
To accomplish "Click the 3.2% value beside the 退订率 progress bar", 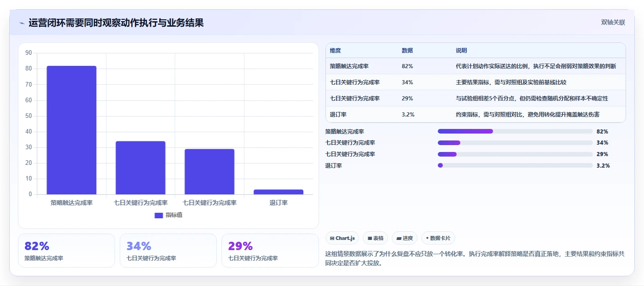I will pyautogui.click(x=603, y=165).
